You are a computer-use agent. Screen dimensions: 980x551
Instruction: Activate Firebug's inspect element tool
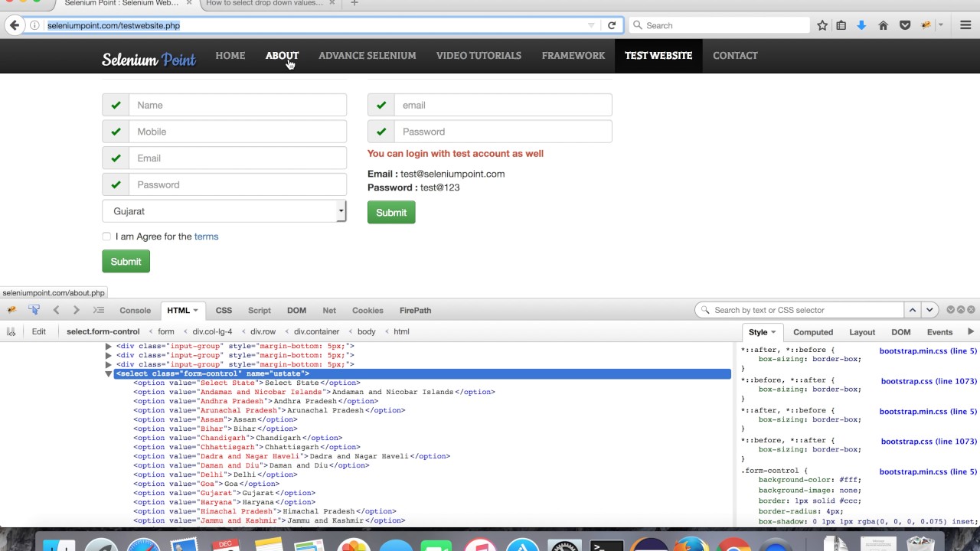34,310
